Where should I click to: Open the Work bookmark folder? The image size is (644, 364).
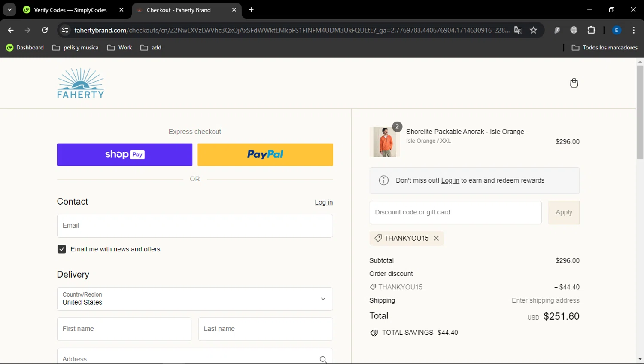click(x=120, y=48)
